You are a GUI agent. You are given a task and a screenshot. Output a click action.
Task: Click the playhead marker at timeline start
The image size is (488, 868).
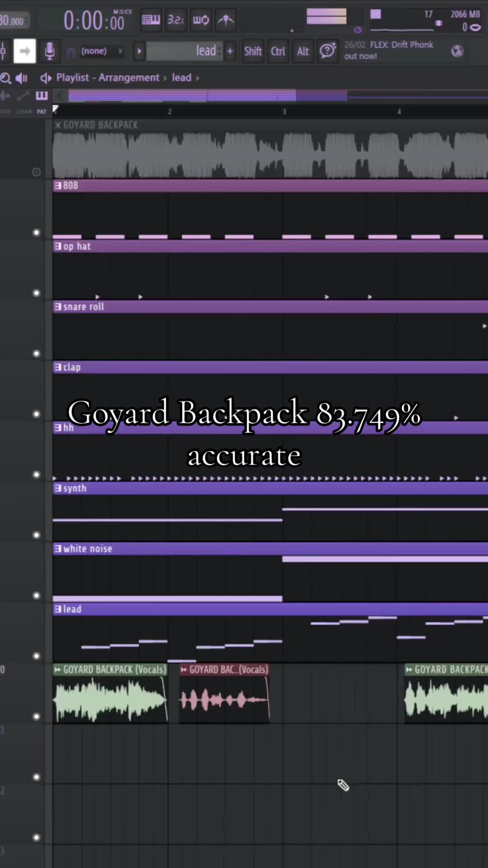[55, 109]
